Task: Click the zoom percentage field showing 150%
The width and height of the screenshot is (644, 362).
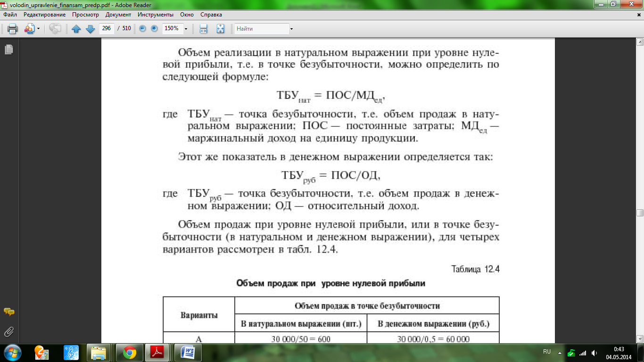Action: (172, 28)
